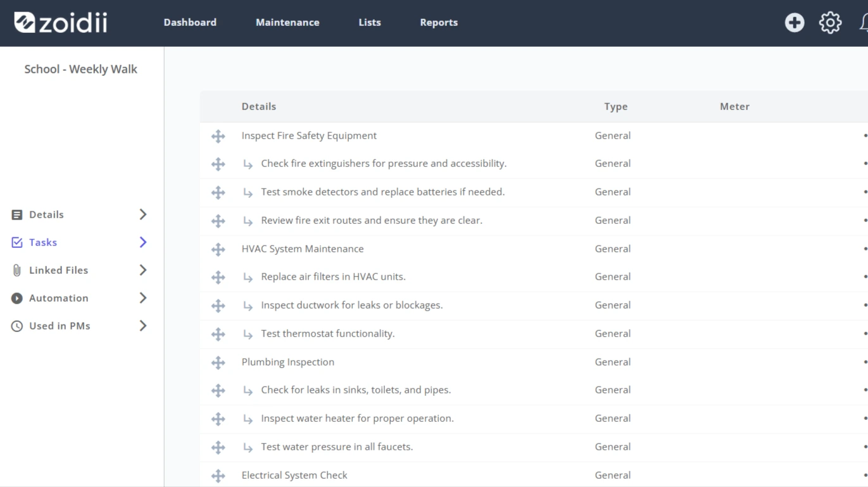Click move handle for Test thermostat functionality
868x487 pixels.
218,334
